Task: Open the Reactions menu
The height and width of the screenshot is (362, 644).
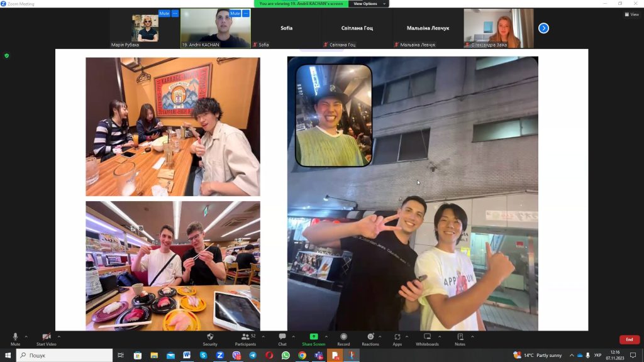Action: [x=370, y=339]
